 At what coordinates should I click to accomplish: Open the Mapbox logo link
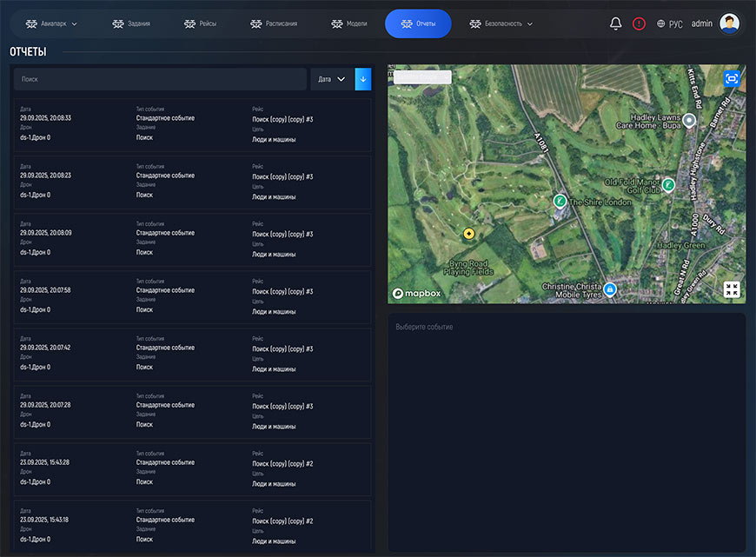click(x=417, y=294)
